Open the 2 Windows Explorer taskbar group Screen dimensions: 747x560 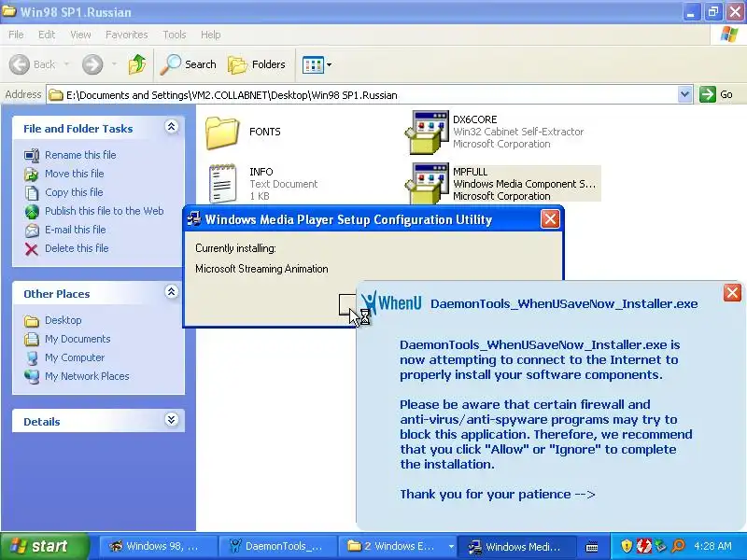pos(398,546)
